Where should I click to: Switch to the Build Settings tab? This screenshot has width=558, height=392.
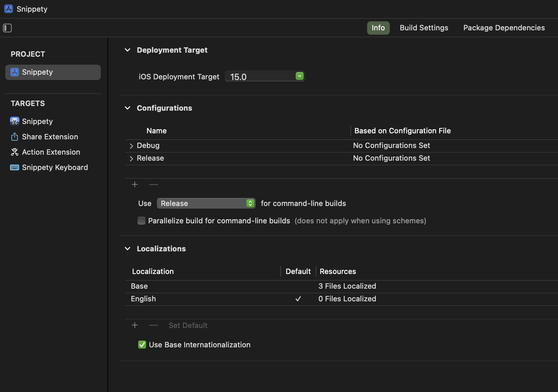point(424,28)
